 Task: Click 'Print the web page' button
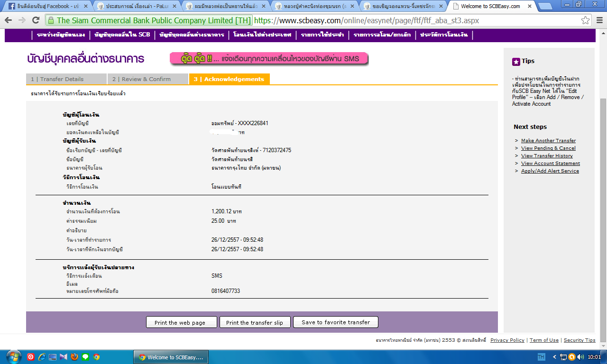tap(180, 322)
